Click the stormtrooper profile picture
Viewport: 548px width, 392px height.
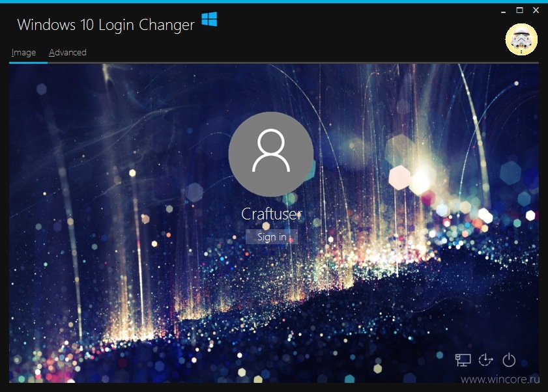(x=521, y=40)
